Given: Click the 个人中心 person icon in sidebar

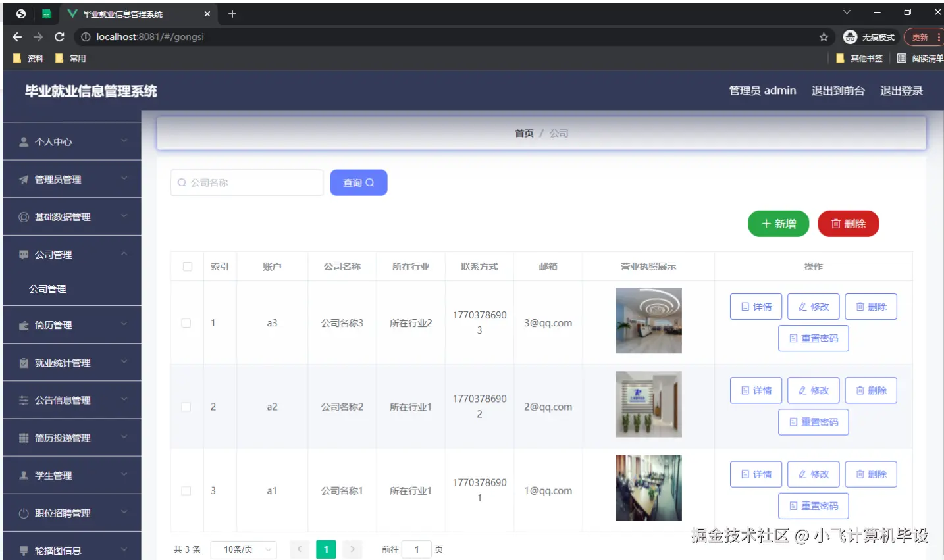Looking at the screenshot, I should [x=24, y=141].
